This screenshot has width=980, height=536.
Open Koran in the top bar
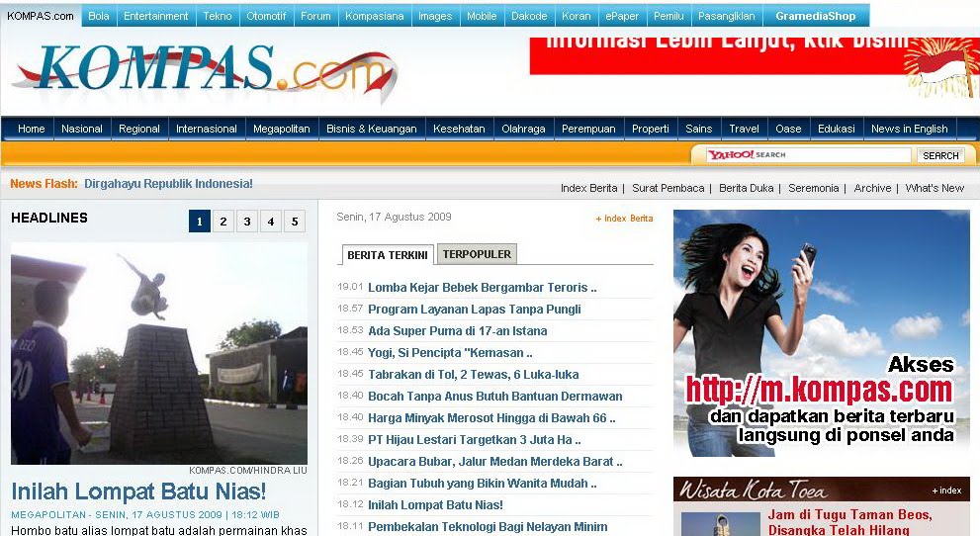pos(577,16)
